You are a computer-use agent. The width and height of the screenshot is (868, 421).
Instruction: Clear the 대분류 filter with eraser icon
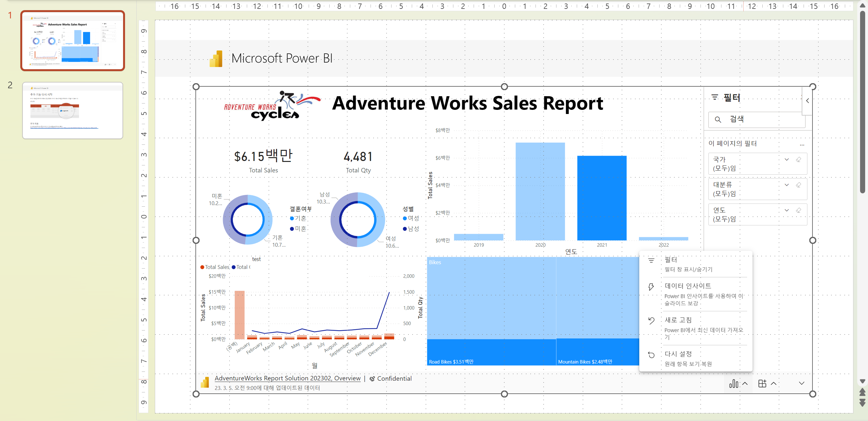click(x=798, y=185)
